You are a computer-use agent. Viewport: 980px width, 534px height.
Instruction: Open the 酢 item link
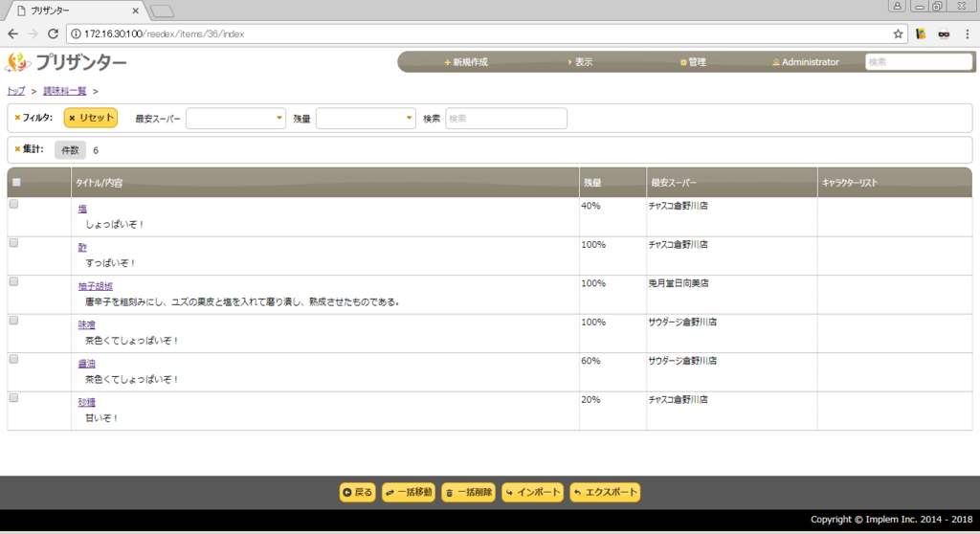pos(82,248)
